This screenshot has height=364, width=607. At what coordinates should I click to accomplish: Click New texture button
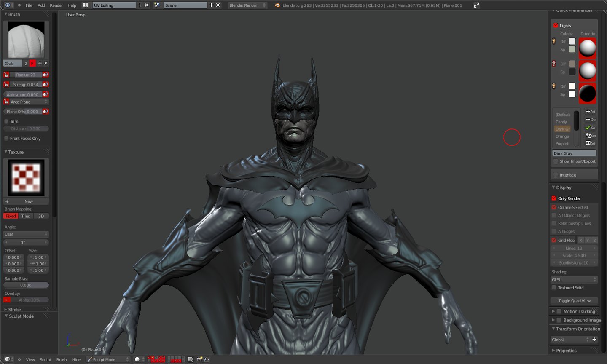[26, 201]
